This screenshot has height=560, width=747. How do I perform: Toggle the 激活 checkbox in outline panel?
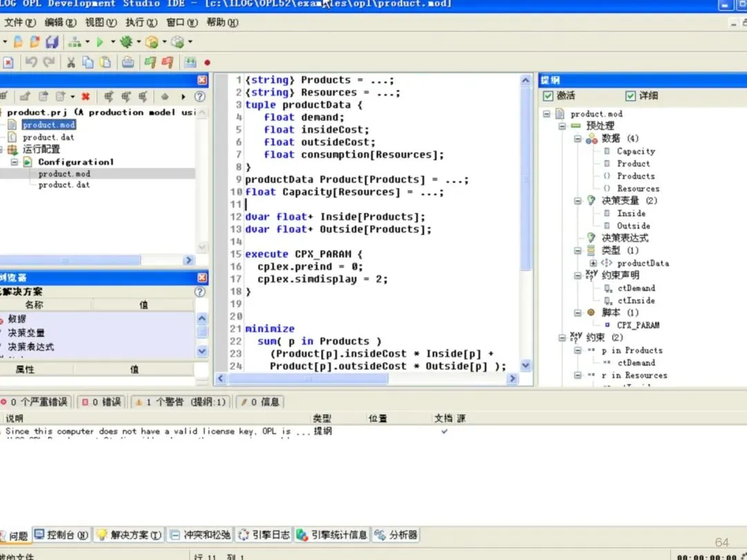pos(548,96)
